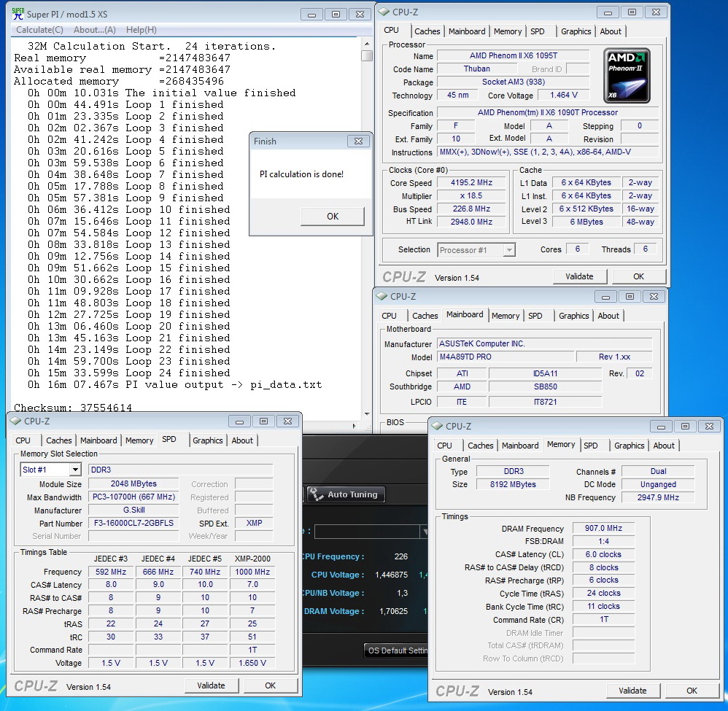Click the Super PI vertical scrollbar thumb
728x711 pixels.
[367, 55]
